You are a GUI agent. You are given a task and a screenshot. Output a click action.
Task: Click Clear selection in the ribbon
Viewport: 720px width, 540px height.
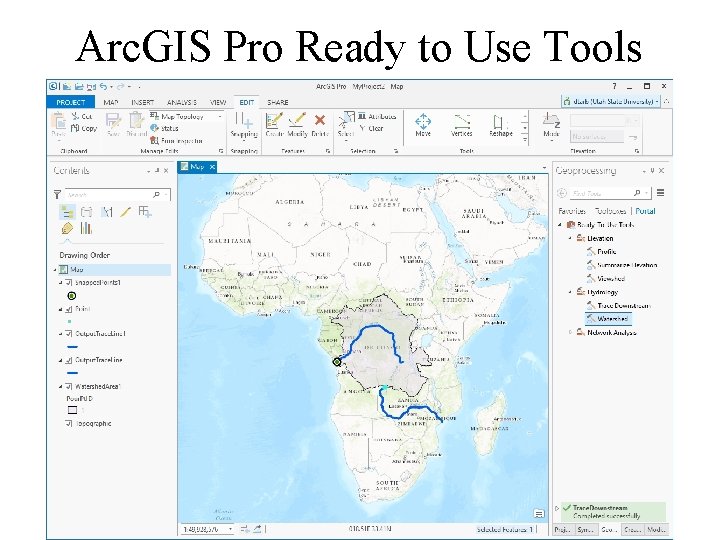coord(371,129)
